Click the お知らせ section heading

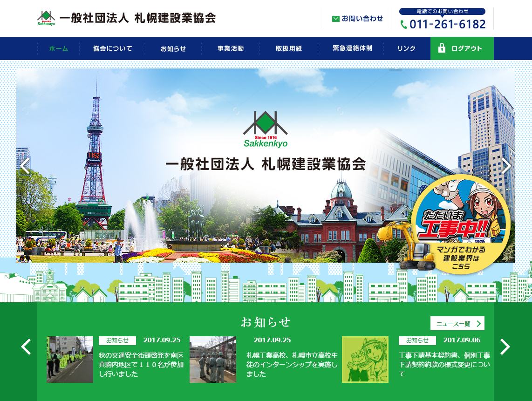[266, 322]
